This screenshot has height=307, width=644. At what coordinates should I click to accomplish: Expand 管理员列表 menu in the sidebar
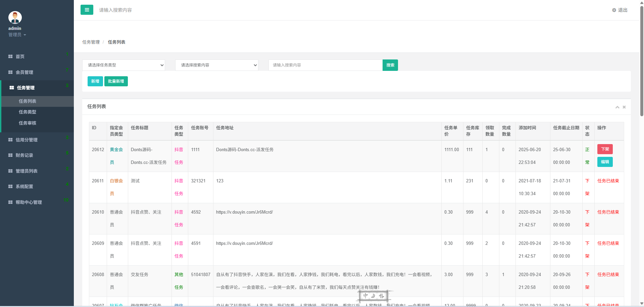tap(37, 171)
